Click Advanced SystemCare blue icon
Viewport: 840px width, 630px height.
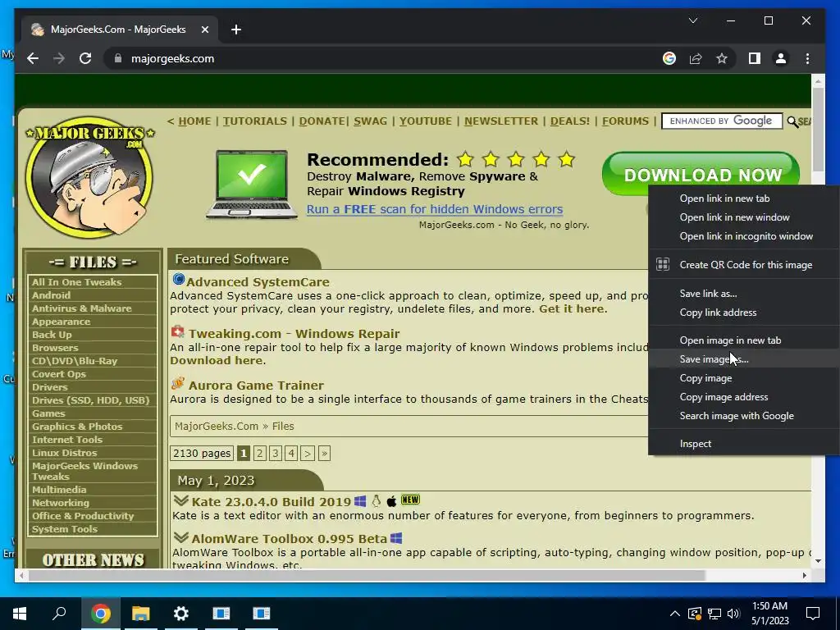coord(178,280)
